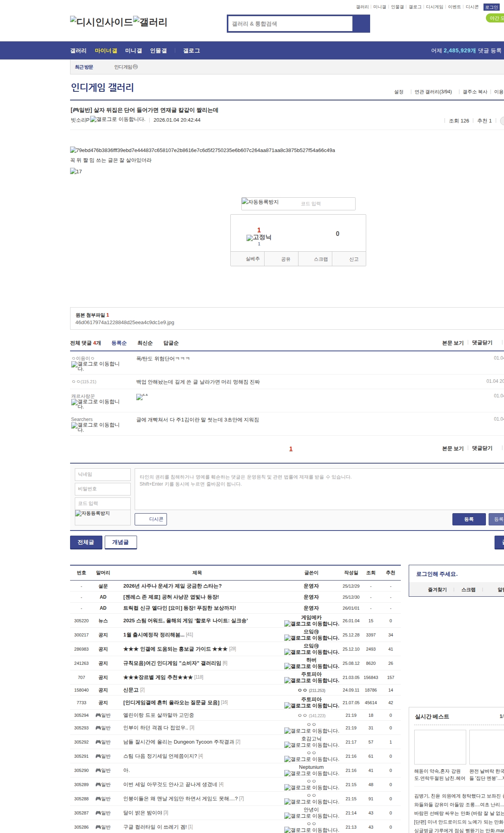Click the 고정닉 recommend icon in the vote box
The height and width of the screenshot is (833, 504).
coord(259,237)
